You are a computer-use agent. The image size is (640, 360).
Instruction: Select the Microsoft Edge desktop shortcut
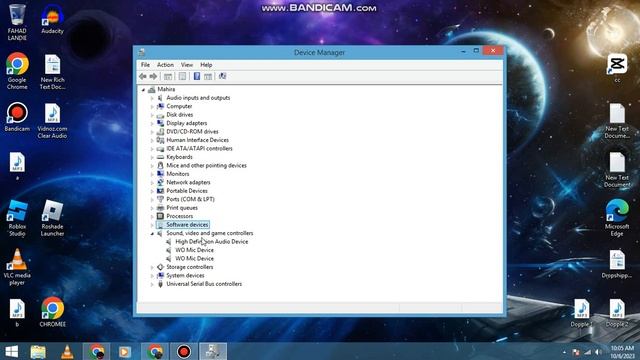(x=617, y=218)
